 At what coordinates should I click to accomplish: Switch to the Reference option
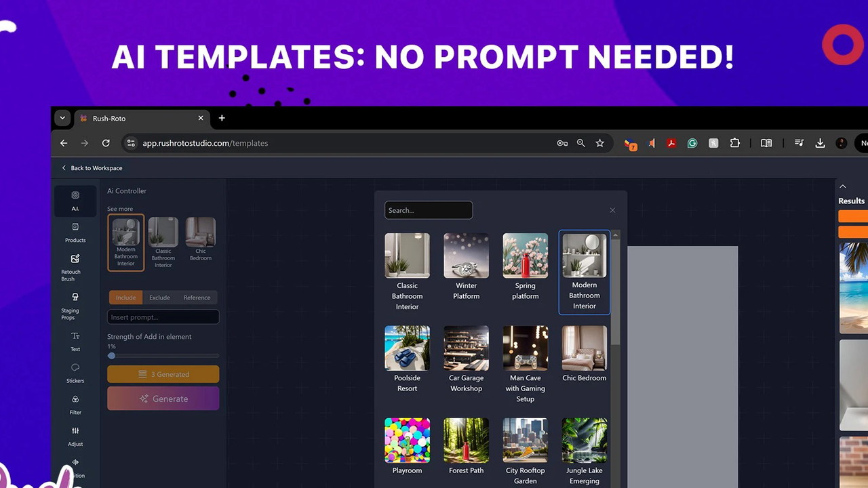point(197,298)
